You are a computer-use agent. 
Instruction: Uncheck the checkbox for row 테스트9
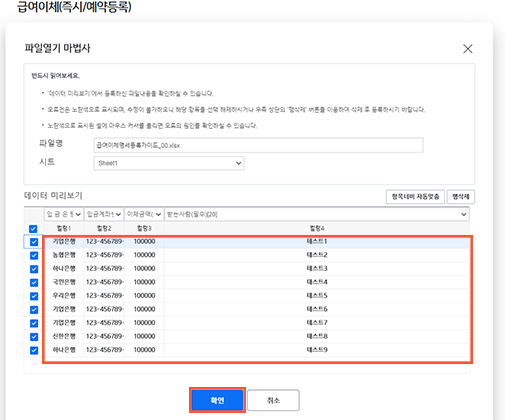point(34,350)
